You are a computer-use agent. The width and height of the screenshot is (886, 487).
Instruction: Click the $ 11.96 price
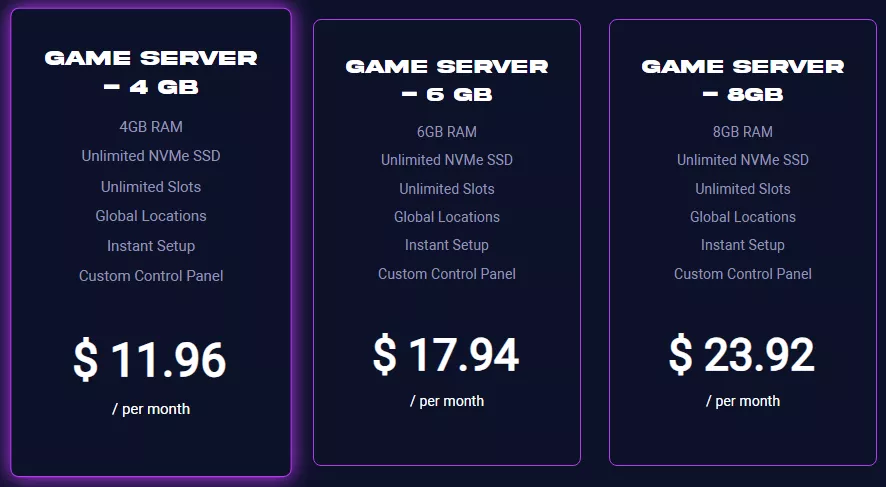150,360
